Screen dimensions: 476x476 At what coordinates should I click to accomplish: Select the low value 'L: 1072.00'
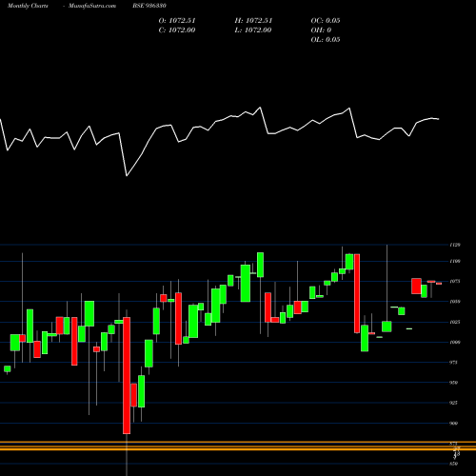coord(253,30)
